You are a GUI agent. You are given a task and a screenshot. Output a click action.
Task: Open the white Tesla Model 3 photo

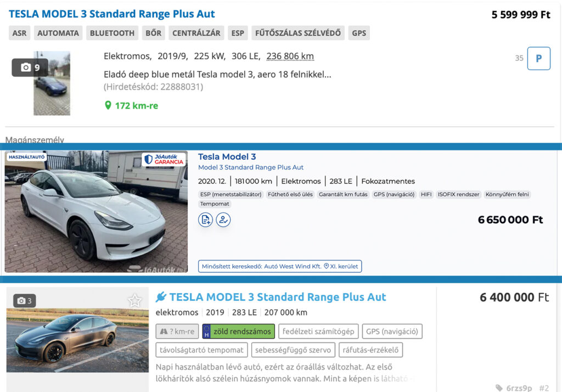tap(96, 211)
